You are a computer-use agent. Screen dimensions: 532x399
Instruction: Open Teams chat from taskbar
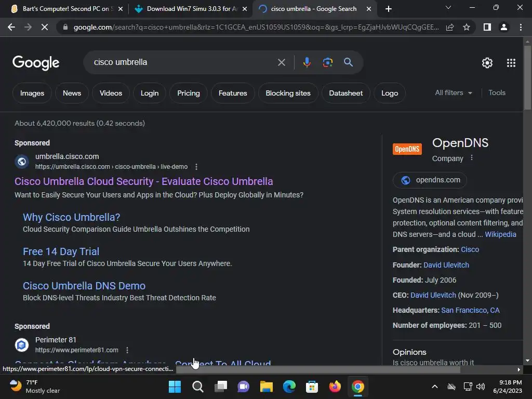click(243, 387)
